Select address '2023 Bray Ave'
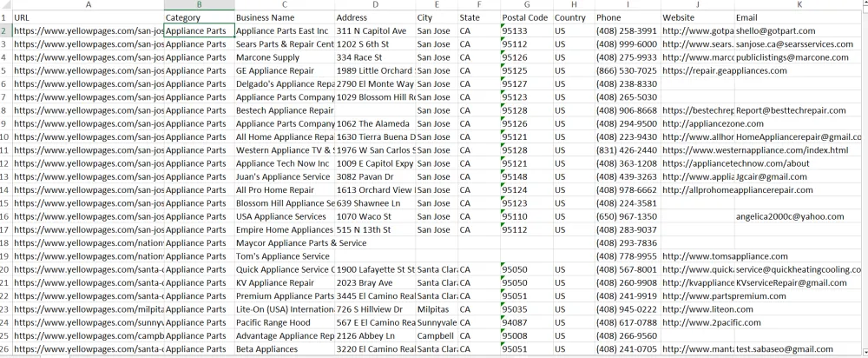 [375, 282]
